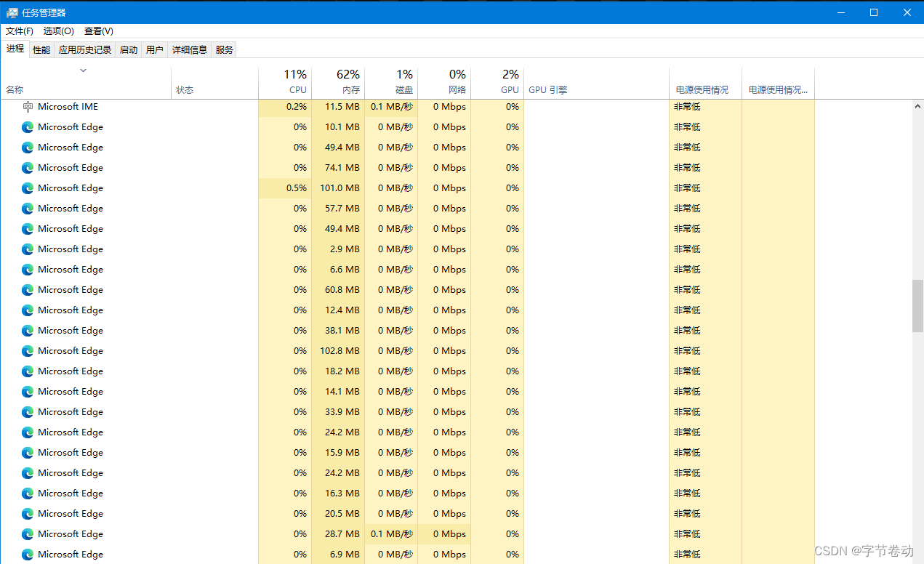Screen dimensions: 924x564
Task: Switch to the 启动 tab
Action: coord(129,49)
